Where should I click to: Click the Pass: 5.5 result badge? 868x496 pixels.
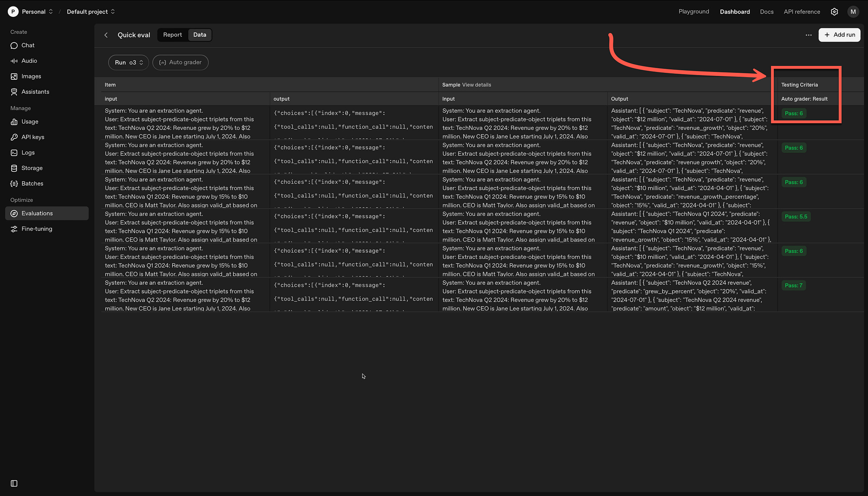[796, 217]
